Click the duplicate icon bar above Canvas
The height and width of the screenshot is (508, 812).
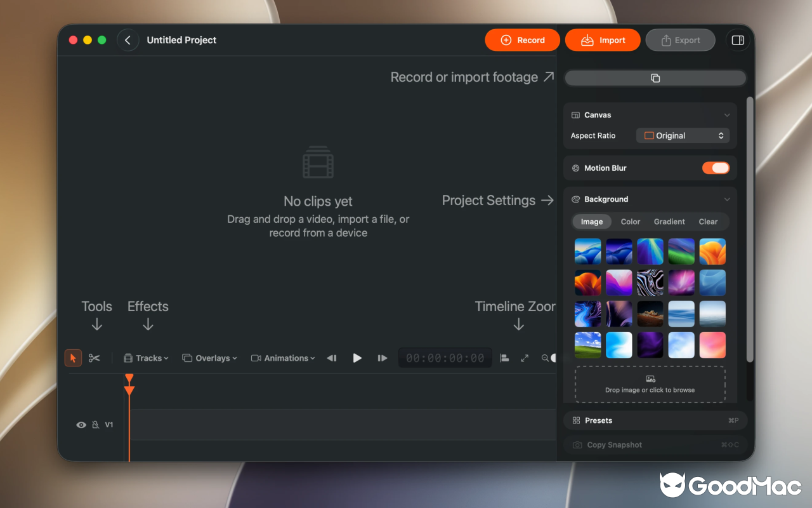click(655, 78)
